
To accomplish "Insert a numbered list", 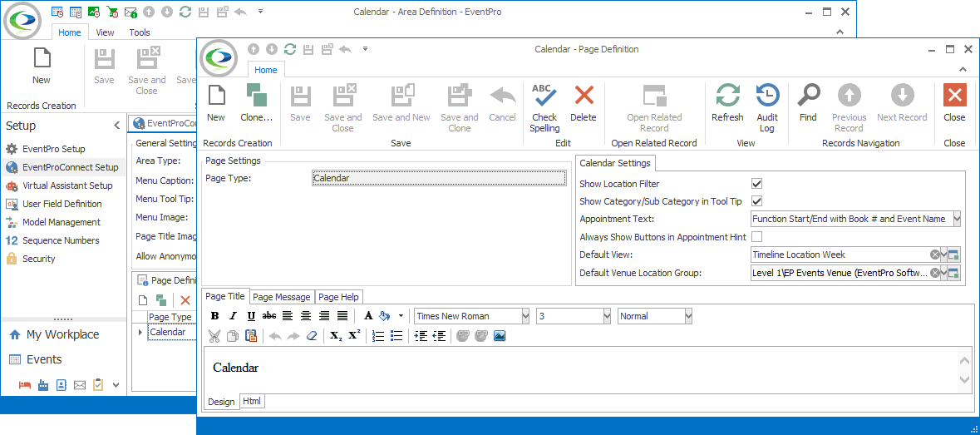I will click(x=378, y=336).
